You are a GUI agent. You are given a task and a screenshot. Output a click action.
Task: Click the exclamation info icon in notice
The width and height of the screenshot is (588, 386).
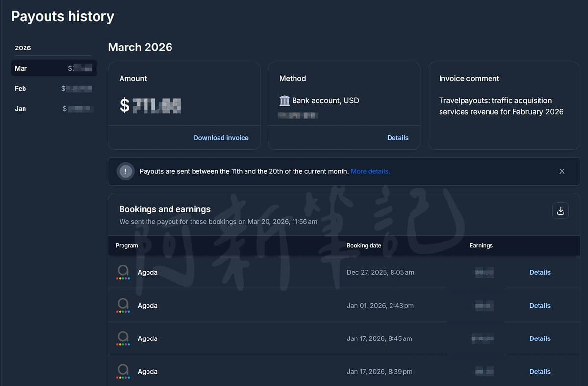coord(125,171)
